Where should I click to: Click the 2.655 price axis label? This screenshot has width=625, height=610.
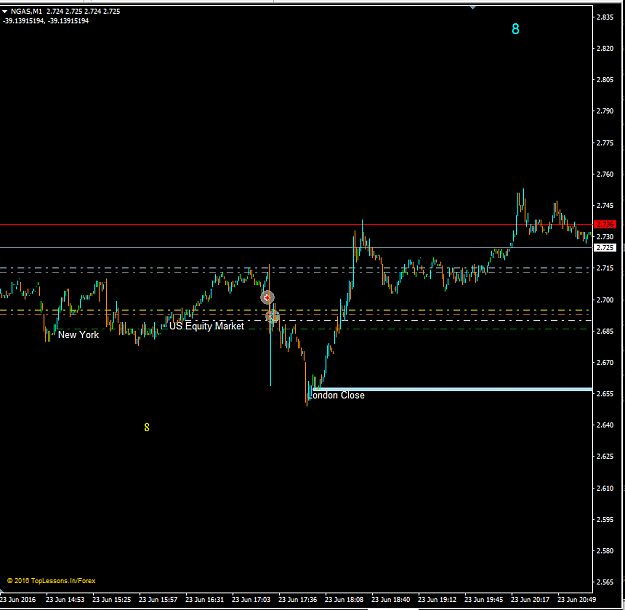pos(605,394)
